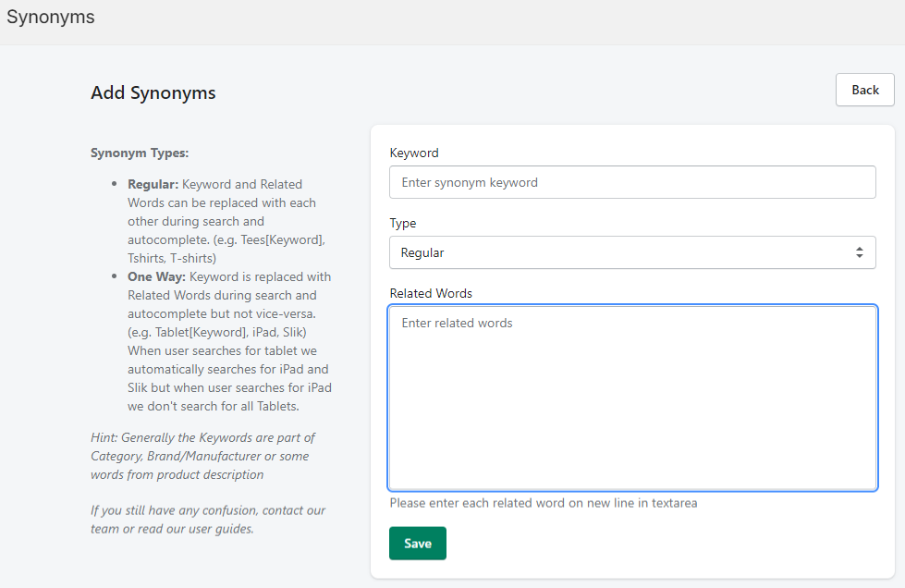Click the Synonym Types heading

[140, 153]
